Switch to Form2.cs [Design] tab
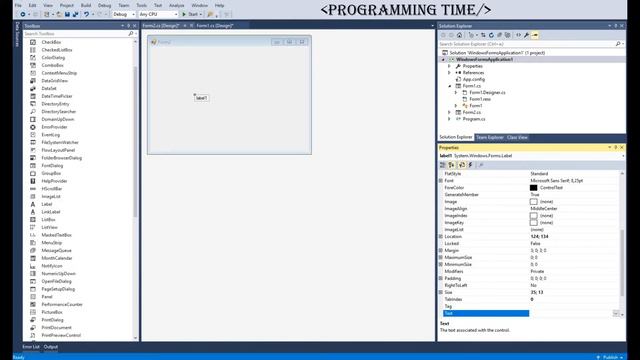Image resolution: width=640 pixels, height=360 pixels. (x=161, y=26)
